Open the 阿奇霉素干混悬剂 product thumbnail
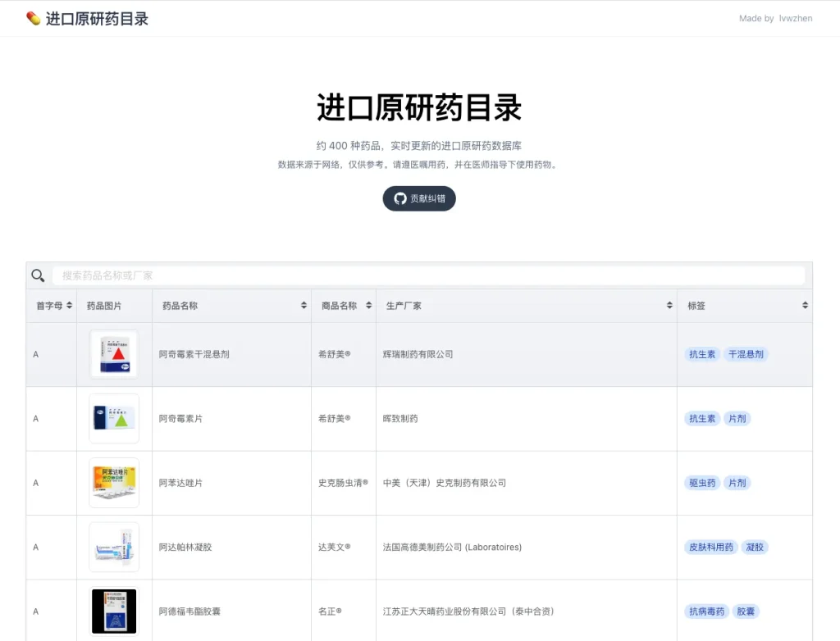Viewport: 840px width, 641px height. (x=114, y=355)
